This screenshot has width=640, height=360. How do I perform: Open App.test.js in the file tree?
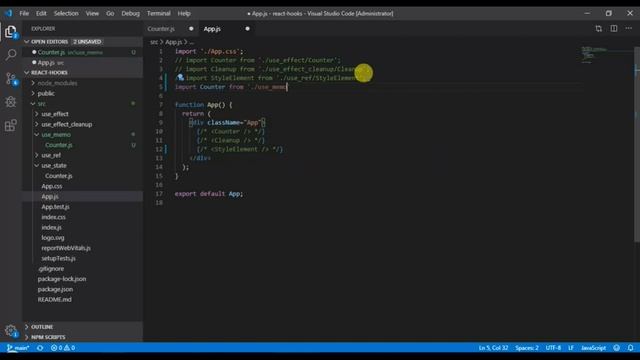pos(55,207)
